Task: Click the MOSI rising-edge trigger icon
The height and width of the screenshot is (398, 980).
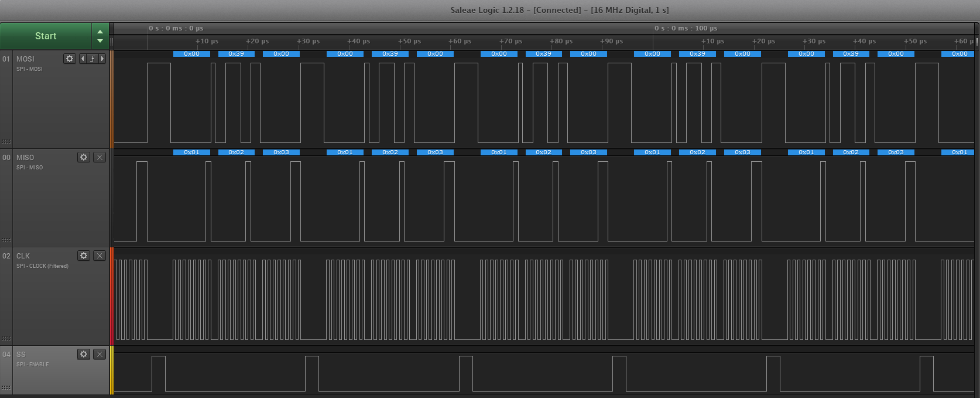Action: (x=92, y=59)
